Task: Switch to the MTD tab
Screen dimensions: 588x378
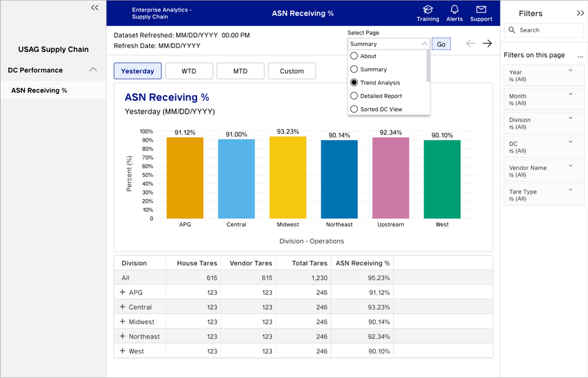Action: click(x=240, y=71)
